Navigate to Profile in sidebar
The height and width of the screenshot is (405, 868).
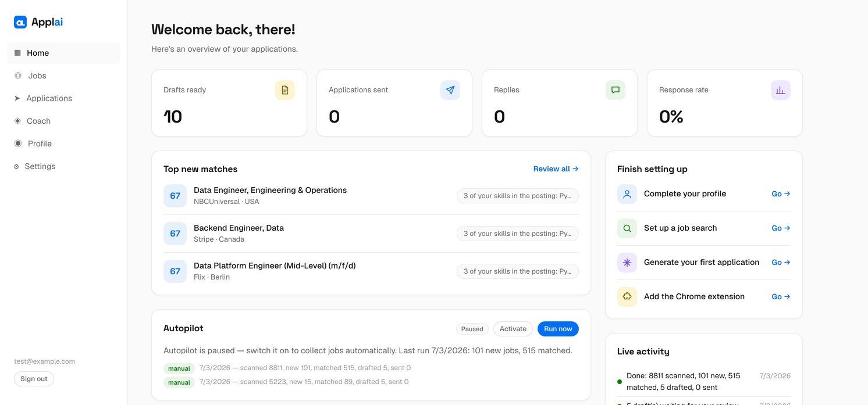64,144
